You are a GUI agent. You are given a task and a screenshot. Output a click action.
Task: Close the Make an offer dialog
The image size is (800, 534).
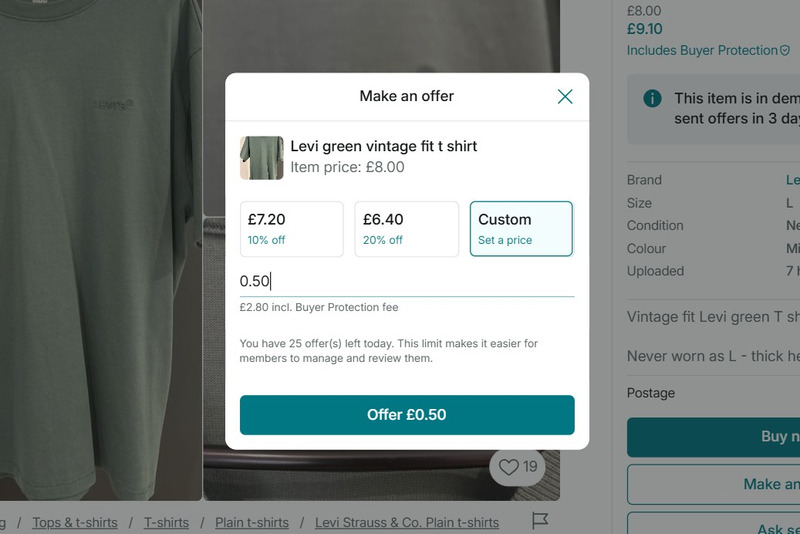click(x=565, y=96)
